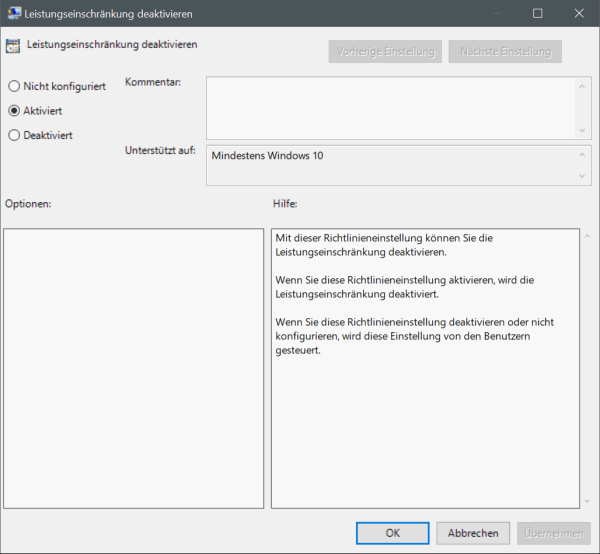Set the policy to Deaktiviert
This screenshot has height=554, width=600.
click(14, 135)
